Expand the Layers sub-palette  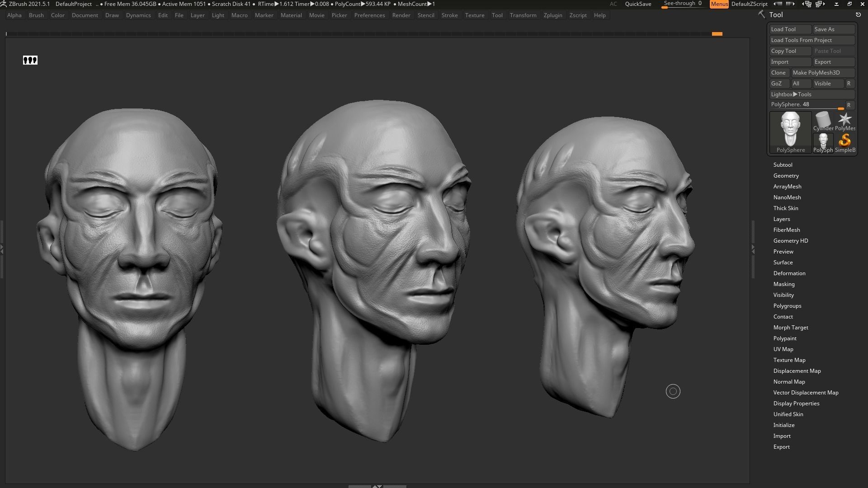click(782, 219)
